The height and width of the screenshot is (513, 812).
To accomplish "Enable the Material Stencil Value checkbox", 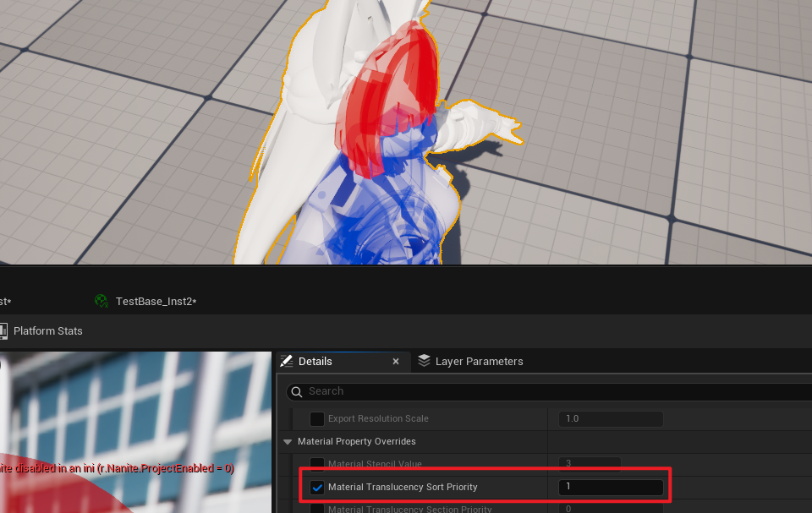I will (x=317, y=464).
